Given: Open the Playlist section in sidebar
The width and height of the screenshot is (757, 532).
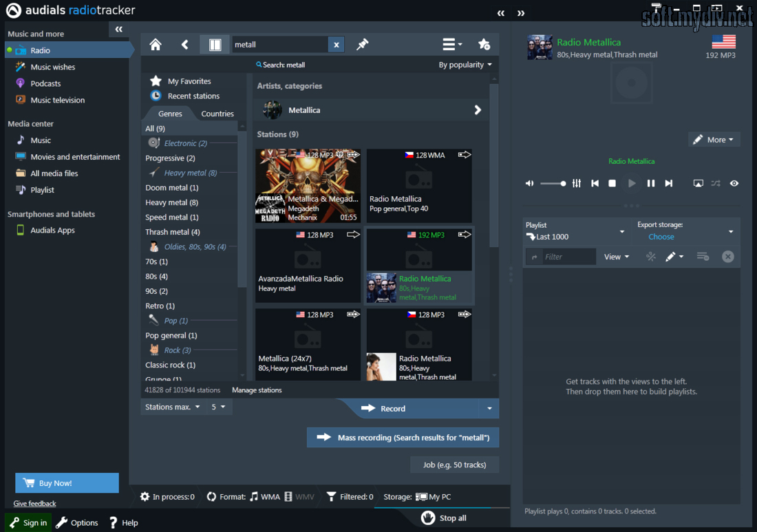Looking at the screenshot, I should tap(43, 190).
